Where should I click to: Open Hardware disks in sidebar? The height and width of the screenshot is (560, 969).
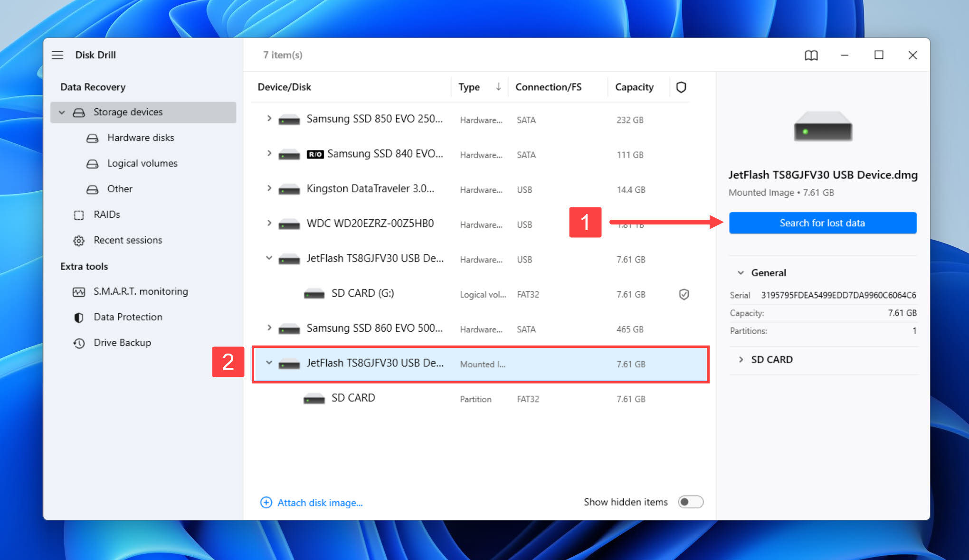(x=141, y=138)
